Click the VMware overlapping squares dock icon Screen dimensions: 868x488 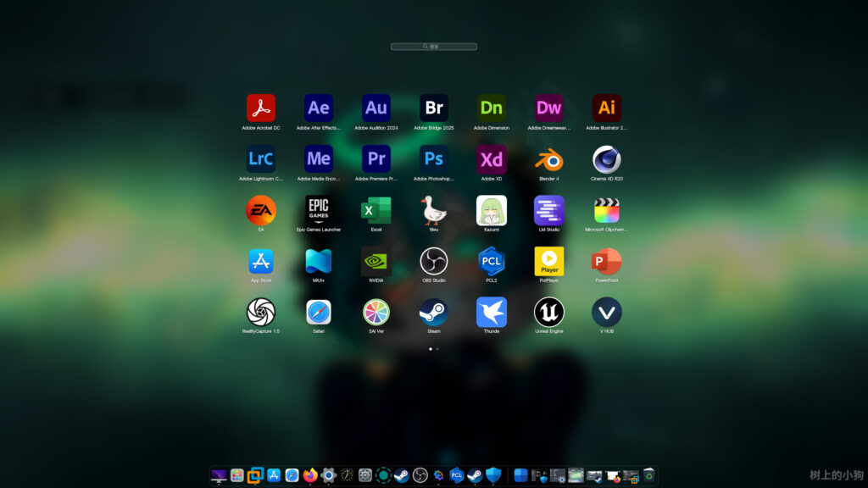255,475
